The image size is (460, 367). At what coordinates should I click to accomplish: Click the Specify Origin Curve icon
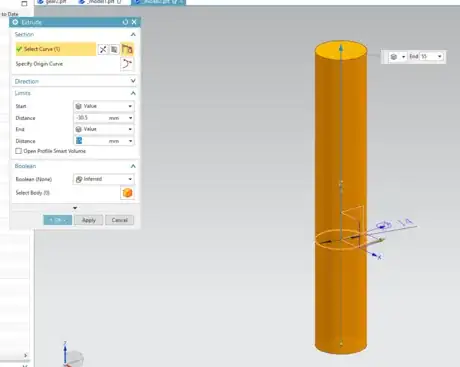click(x=127, y=64)
